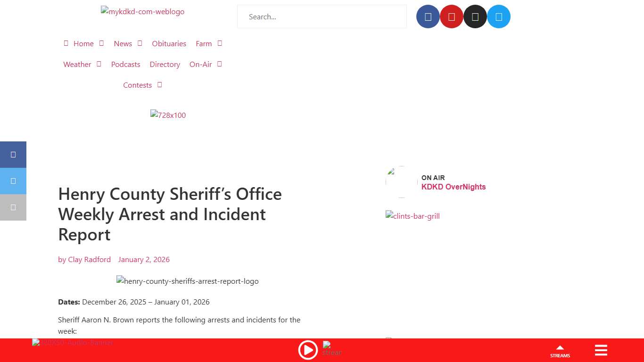644x362 pixels.
Task: Click the 728x100 banner ad
Action: [x=168, y=115]
